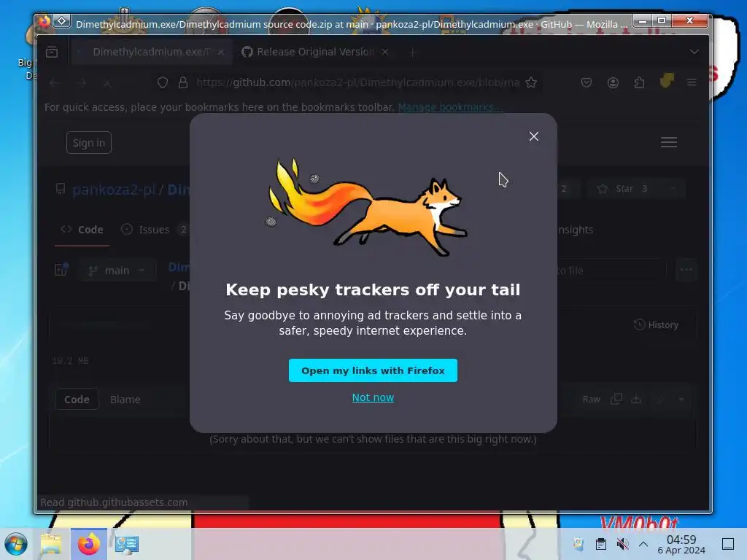Switch to Code view toggle

pos(77,399)
